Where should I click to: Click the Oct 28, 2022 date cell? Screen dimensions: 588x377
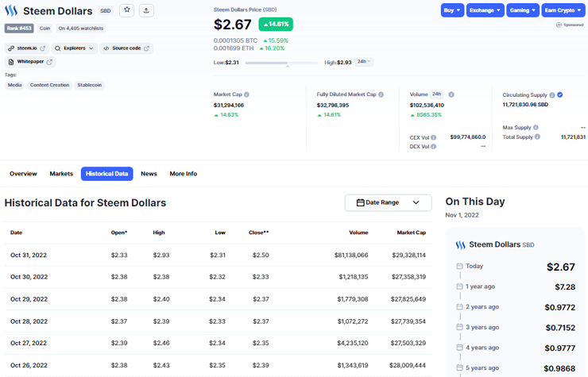tap(29, 321)
